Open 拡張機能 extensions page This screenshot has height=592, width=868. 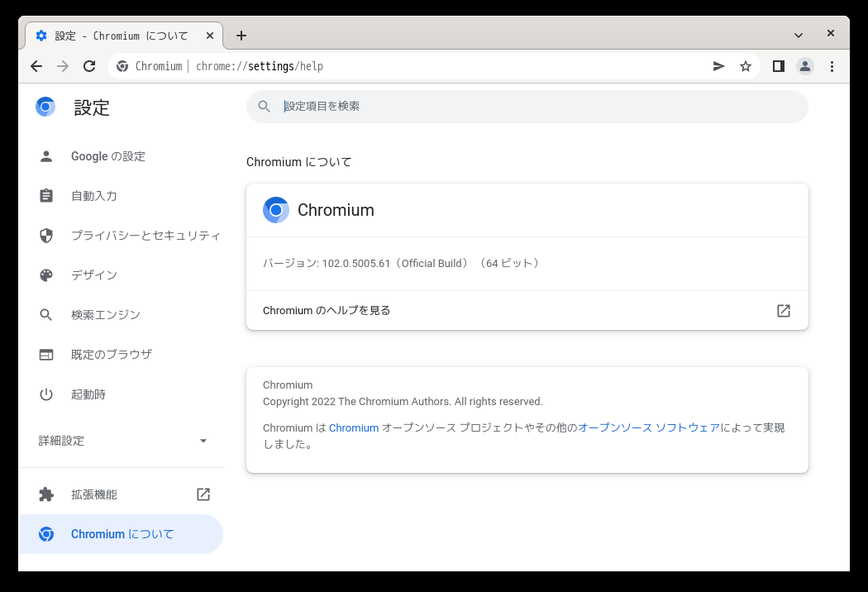tap(122, 494)
